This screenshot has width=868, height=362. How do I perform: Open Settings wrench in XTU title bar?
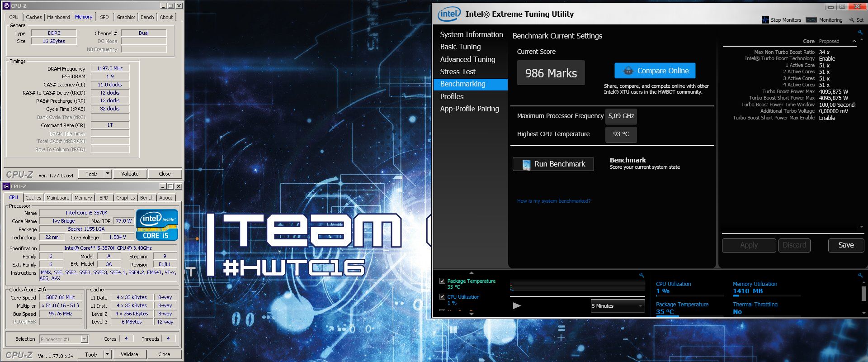(852, 20)
